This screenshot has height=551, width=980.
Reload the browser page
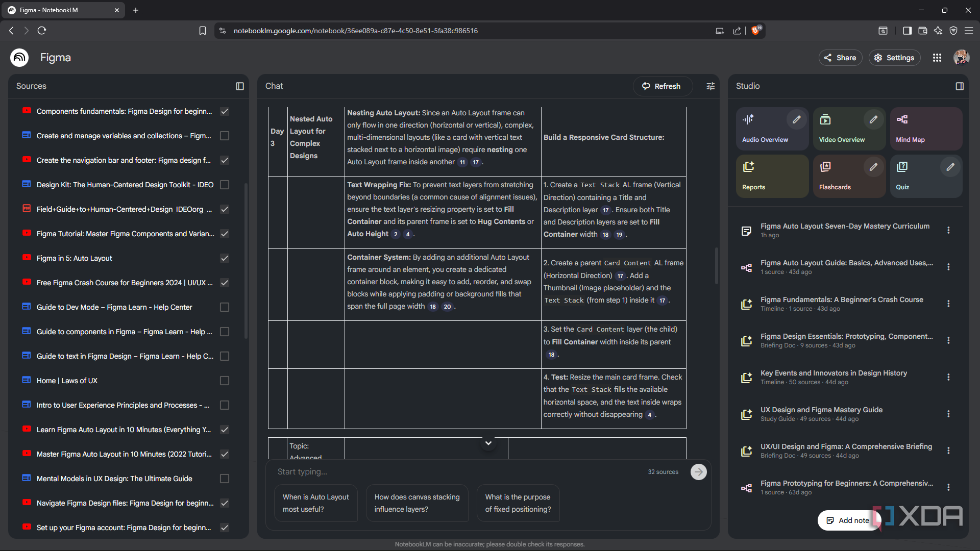pos(42,31)
